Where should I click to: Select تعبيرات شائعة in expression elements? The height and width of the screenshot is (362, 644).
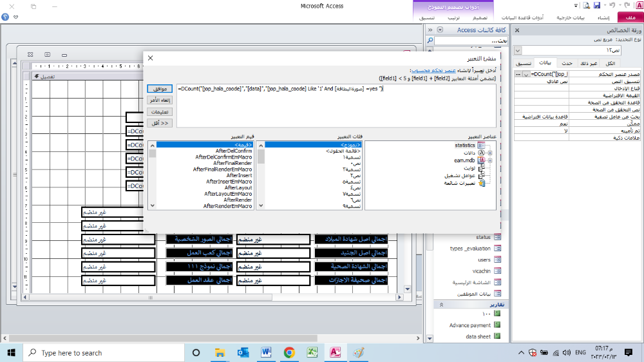coord(460,184)
